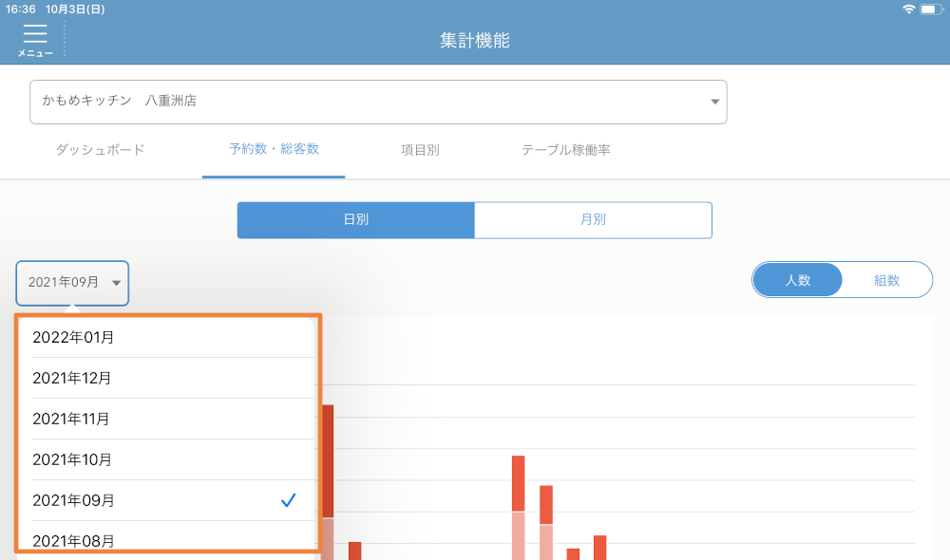Open the 予約数・総客数 tab
The width and height of the screenshot is (950, 560).
pos(274,150)
